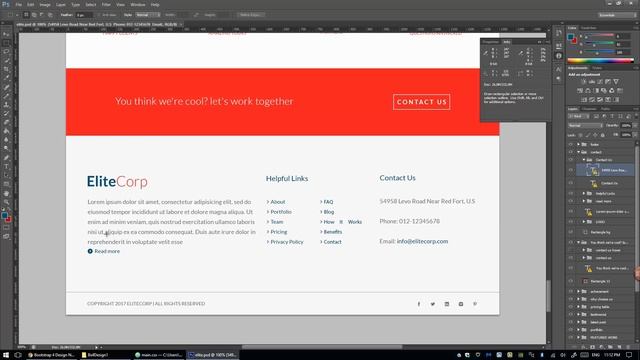Screen dimensions: 640x360
Task: Delete layer with trash icon
Action: point(628,347)
